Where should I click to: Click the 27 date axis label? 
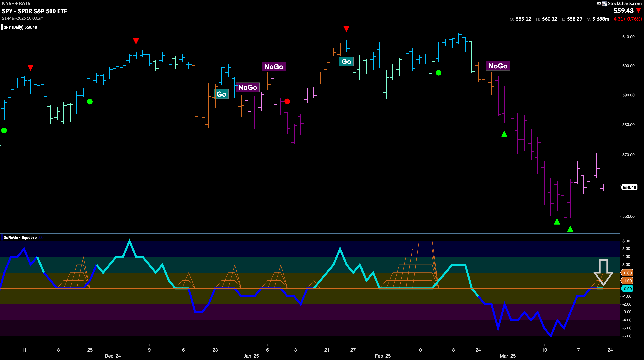pos(353,350)
